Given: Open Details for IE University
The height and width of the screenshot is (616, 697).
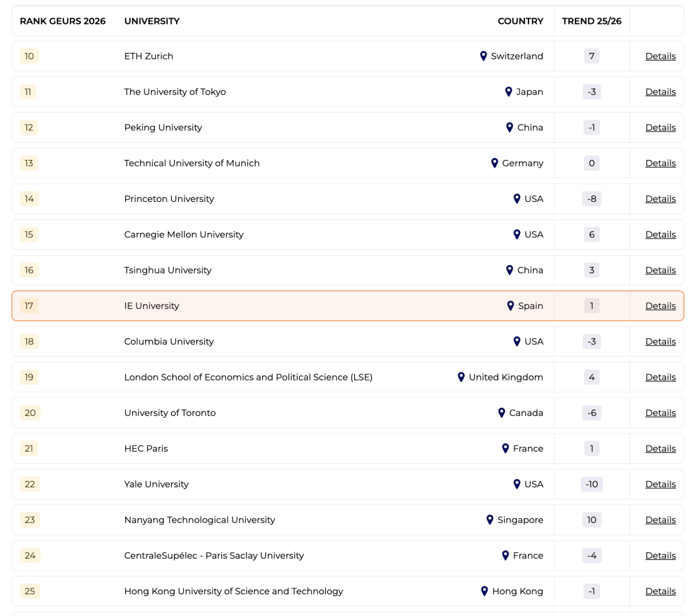Looking at the screenshot, I should (660, 306).
